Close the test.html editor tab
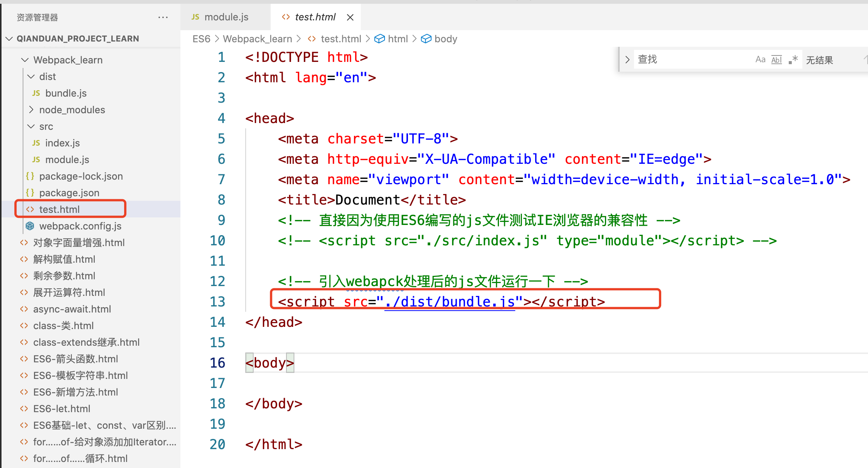This screenshot has width=868, height=468. pos(350,17)
